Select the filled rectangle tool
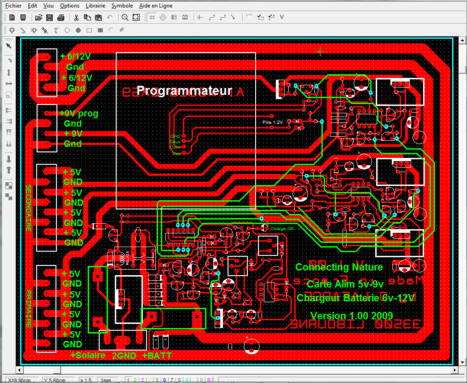 [100, 30]
